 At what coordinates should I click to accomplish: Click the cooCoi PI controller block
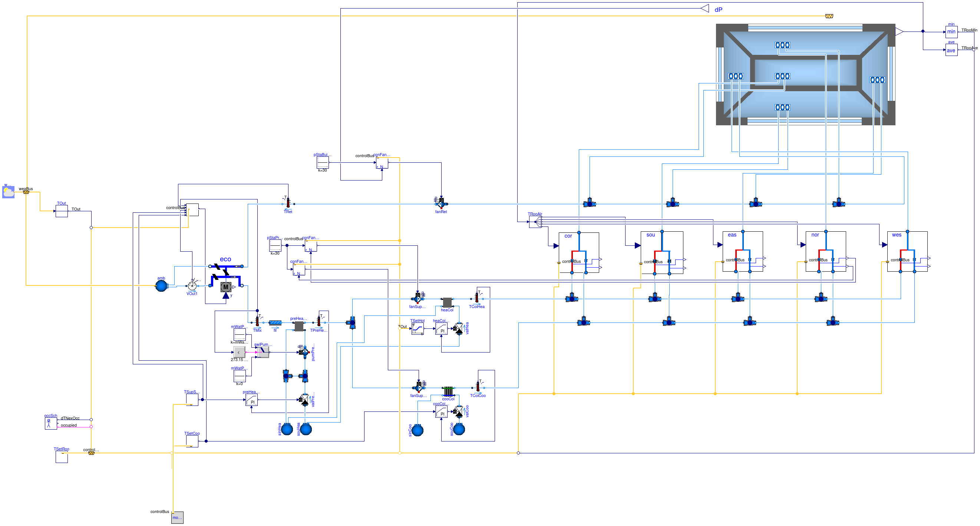[441, 411]
